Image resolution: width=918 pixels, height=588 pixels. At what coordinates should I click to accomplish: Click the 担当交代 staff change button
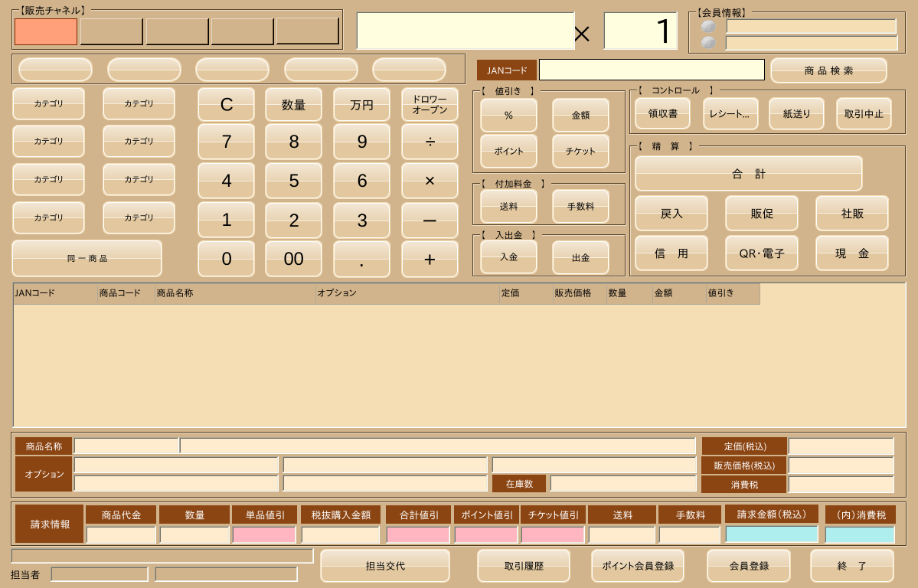385,566
